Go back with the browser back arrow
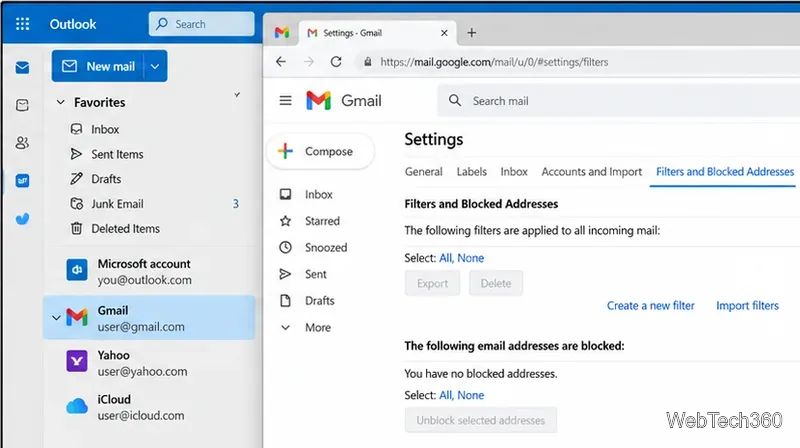 (x=281, y=62)
